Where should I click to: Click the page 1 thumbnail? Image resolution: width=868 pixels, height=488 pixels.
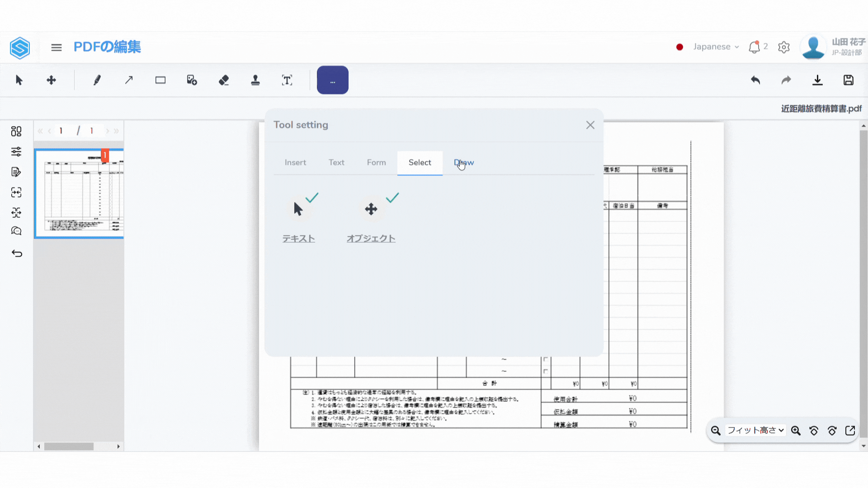coord(80,193)
